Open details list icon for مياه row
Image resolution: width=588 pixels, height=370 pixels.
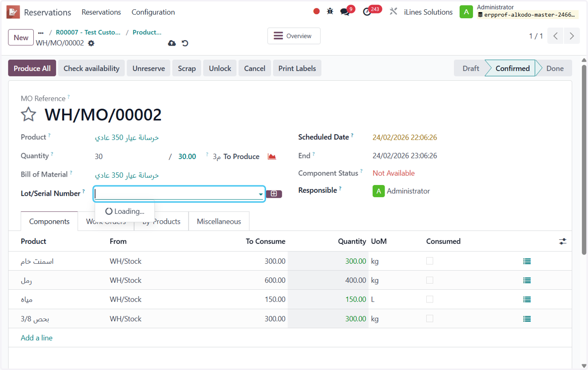tap(527, 300)
